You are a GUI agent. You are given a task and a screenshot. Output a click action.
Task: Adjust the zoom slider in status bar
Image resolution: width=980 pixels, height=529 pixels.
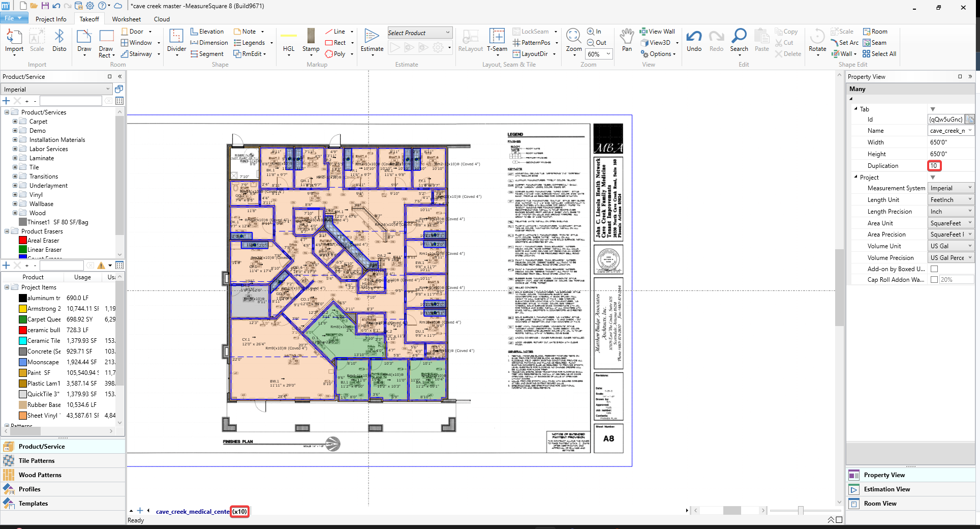pyautogui.click(x=801, y=510)
